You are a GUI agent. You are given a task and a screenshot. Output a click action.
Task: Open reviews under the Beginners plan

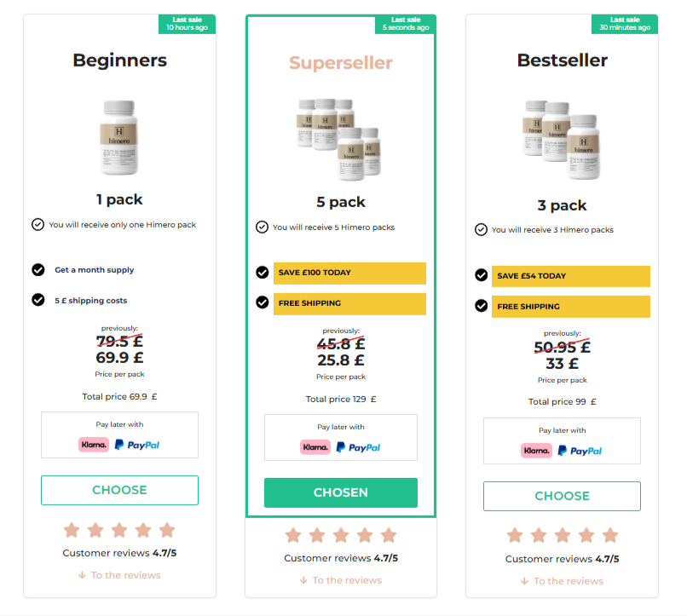click(x=119, y=575)
